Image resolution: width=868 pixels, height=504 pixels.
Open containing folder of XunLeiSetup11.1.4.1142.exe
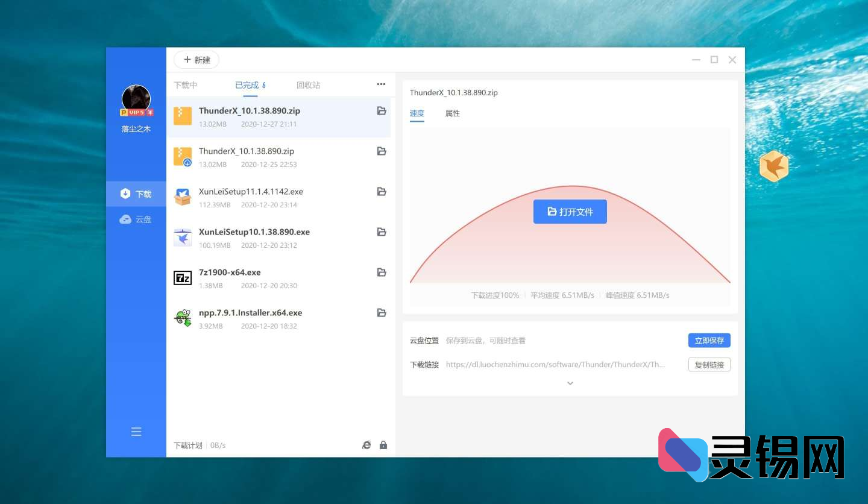(x=382, y=191)
